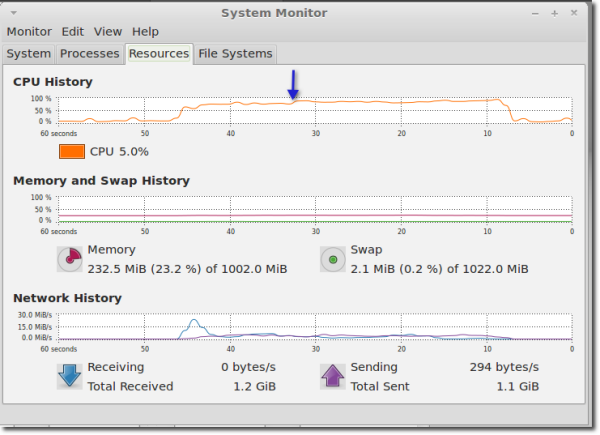600x435 pixels.
Task: Open the window menu arrow in title bar
Action: click(13, 13)
